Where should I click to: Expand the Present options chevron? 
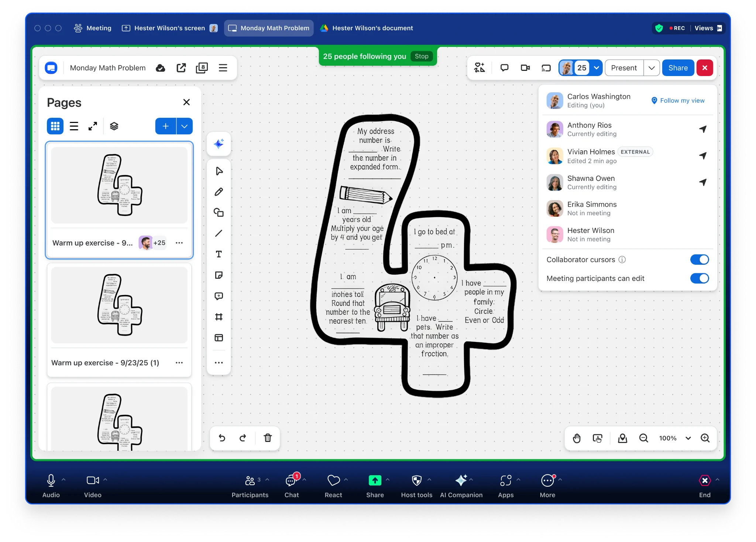[652, 68]
